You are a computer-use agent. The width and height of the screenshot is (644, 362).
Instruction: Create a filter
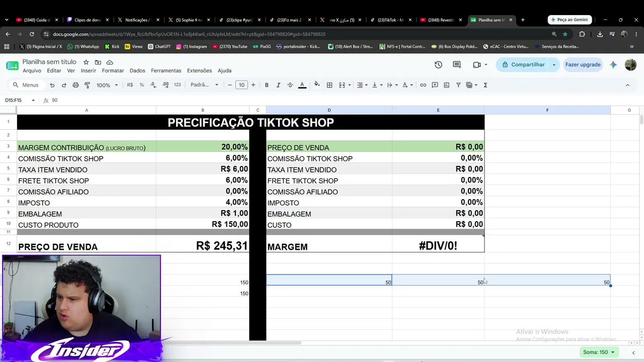[x=458, y=85]
